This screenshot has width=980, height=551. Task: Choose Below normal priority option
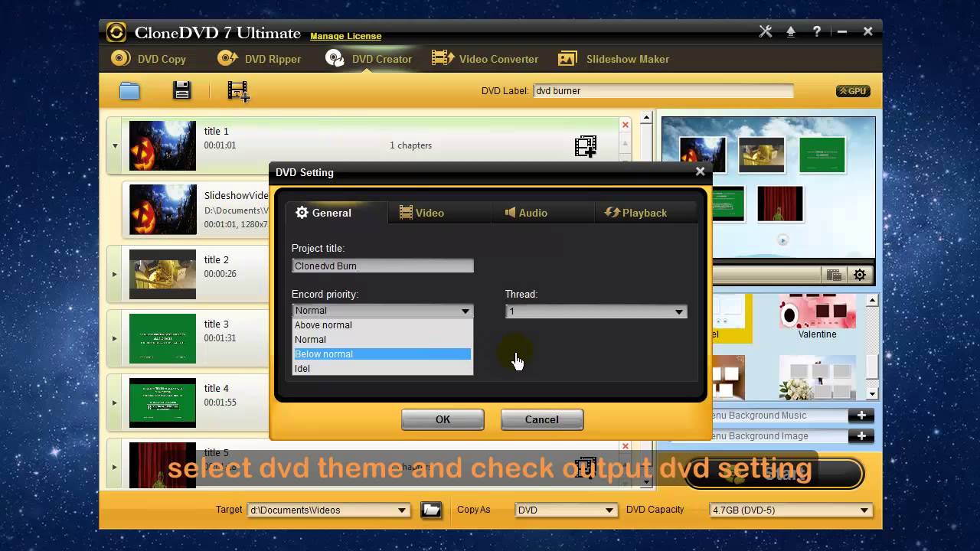pos(383,354)
